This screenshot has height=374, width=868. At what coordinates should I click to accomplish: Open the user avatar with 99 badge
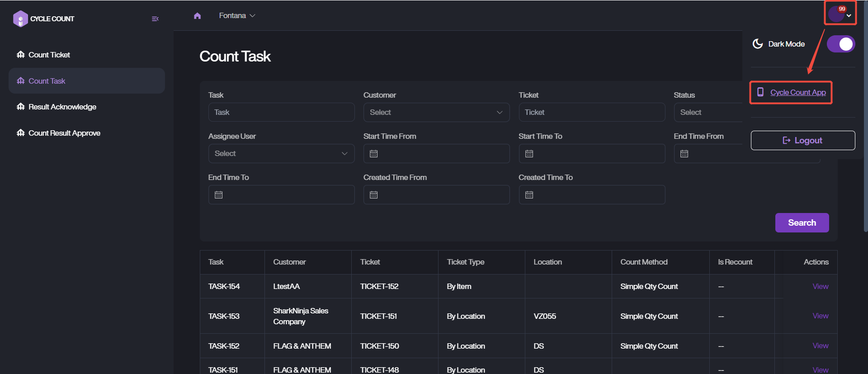pyautogui.click(x=836, y=14)
